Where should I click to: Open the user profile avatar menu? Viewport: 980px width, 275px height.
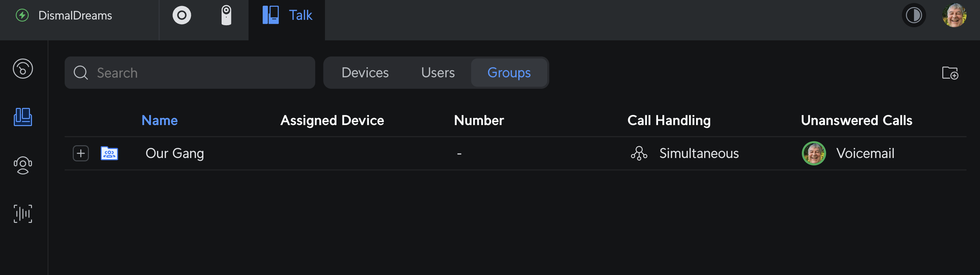click(x=954, y=15)
